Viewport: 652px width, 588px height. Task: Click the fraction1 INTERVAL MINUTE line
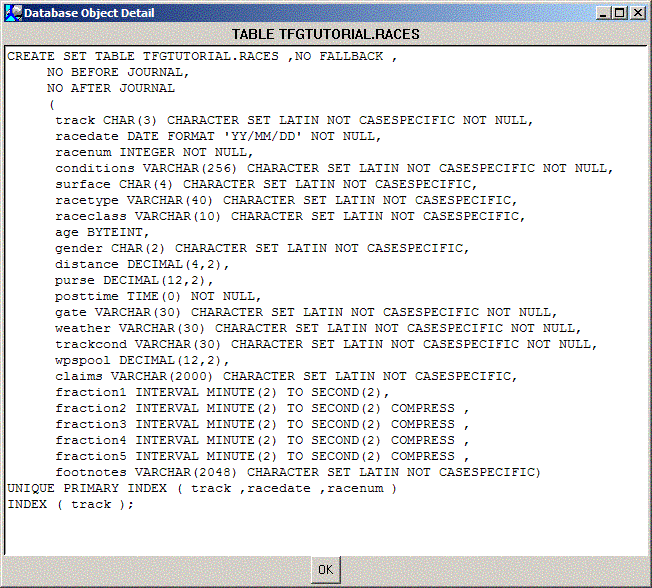[x=222, y=392]
